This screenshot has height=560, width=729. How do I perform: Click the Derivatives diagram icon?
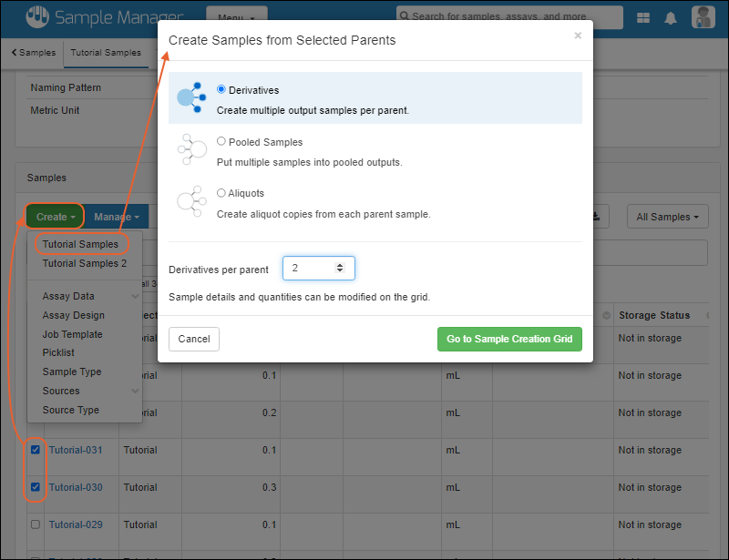(x=190, y=97)
